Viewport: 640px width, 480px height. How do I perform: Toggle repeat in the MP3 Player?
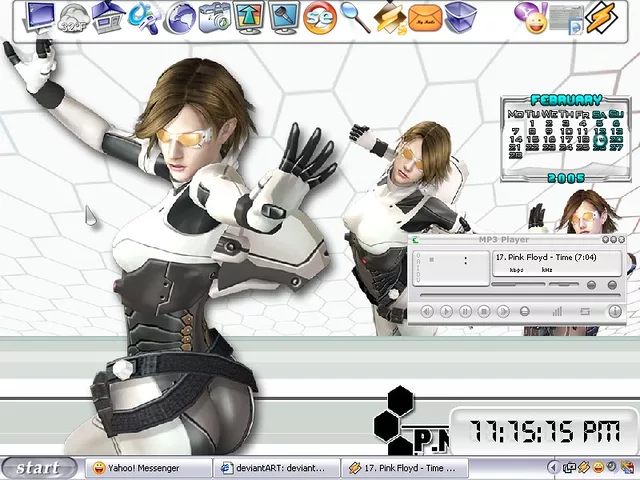585,311
